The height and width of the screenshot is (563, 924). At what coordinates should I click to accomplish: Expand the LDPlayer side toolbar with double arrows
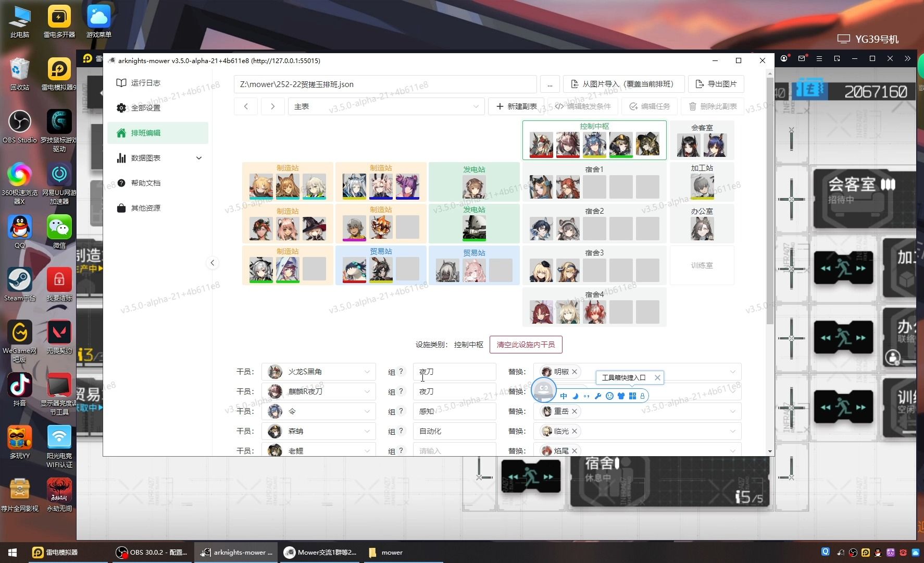[x=908, y=59]
